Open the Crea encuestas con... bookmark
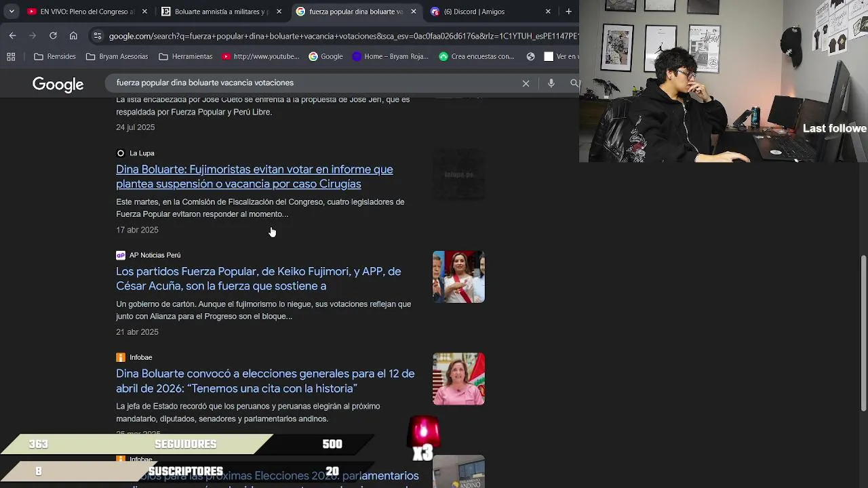This screenshot has width=868, height=488. point(477,56)
